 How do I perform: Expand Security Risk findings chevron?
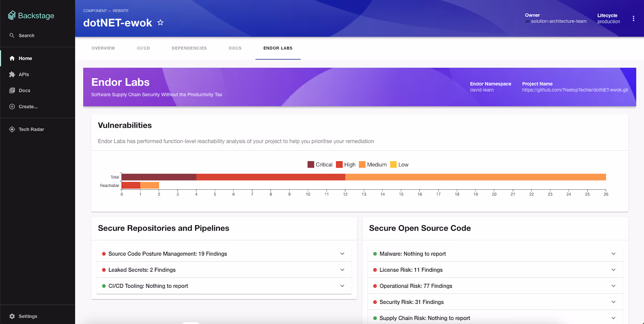coord(613,302)
